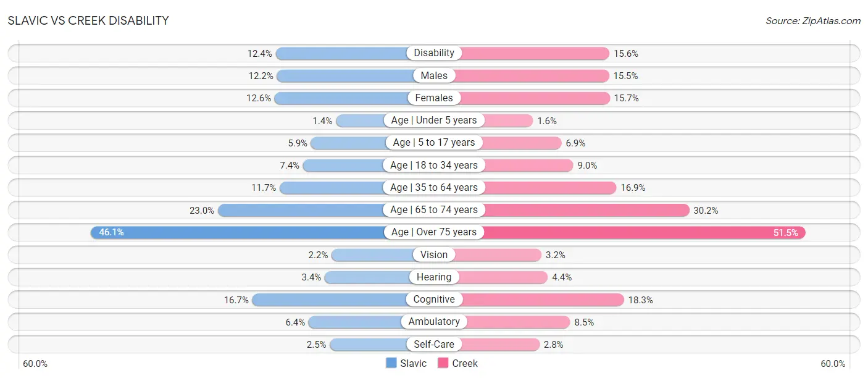Toggle the Slavic legend label
This screenshot has width=868, height=378.
click(x=413, y=363)
